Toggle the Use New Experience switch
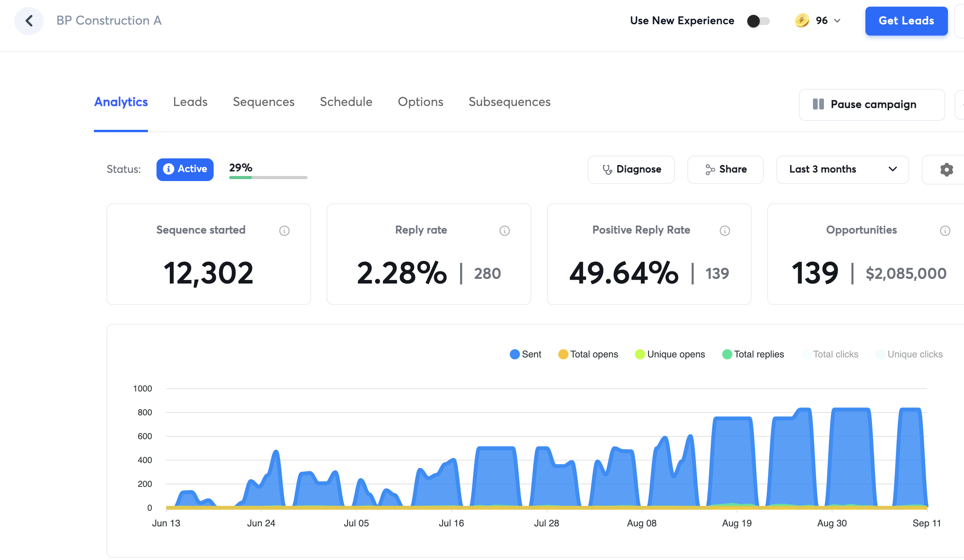The image size is (964, 560). 758,21
